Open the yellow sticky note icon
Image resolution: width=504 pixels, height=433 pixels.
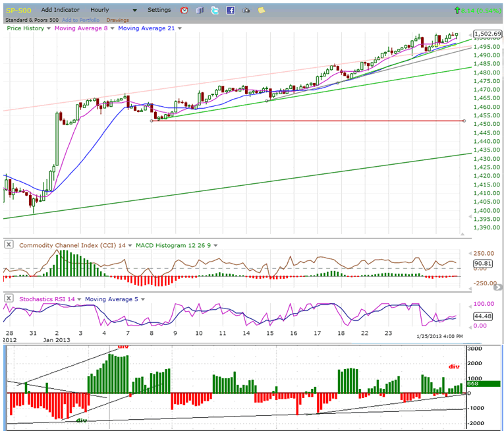tap(262, 11)
